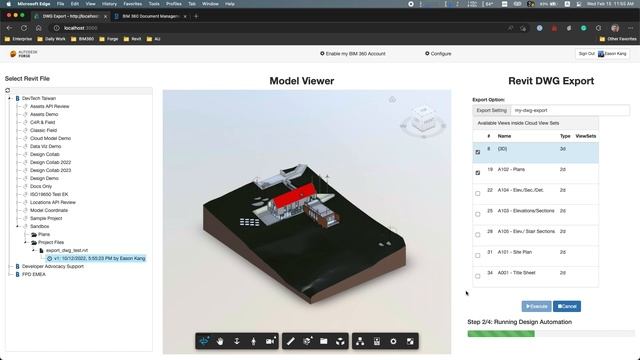Select the Design Collab 2023 project
Screen dimensions: 640x360
(50, 170)
